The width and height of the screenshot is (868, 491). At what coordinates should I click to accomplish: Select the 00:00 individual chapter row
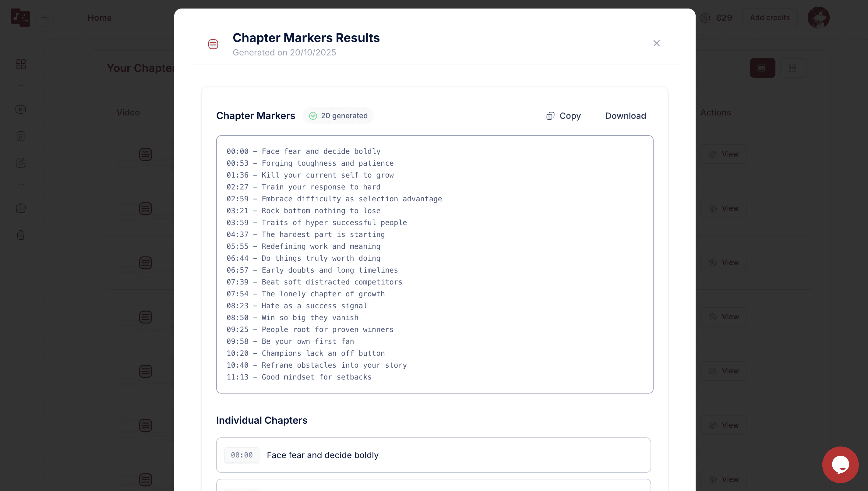[433, 455]
